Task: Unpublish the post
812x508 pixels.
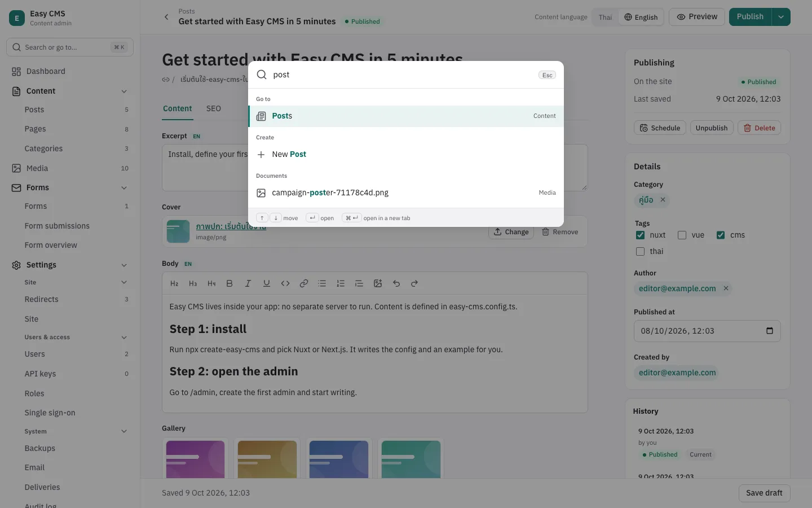Action: [x=712, y=128]
